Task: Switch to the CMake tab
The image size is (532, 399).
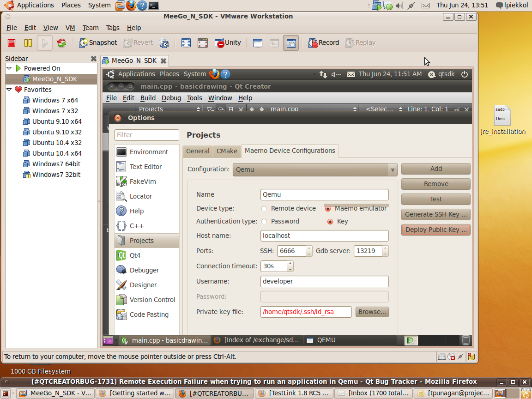Action: (x=227, y=151)
